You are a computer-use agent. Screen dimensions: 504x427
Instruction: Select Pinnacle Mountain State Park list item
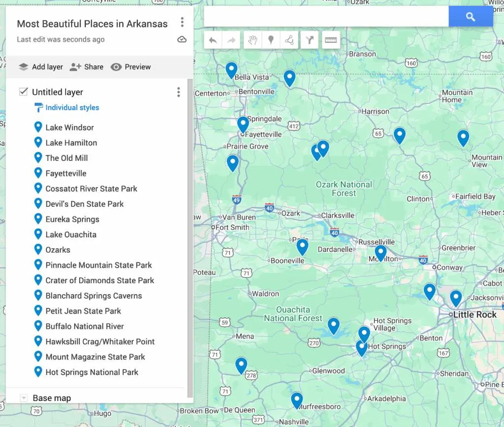[x=98, y=265]
